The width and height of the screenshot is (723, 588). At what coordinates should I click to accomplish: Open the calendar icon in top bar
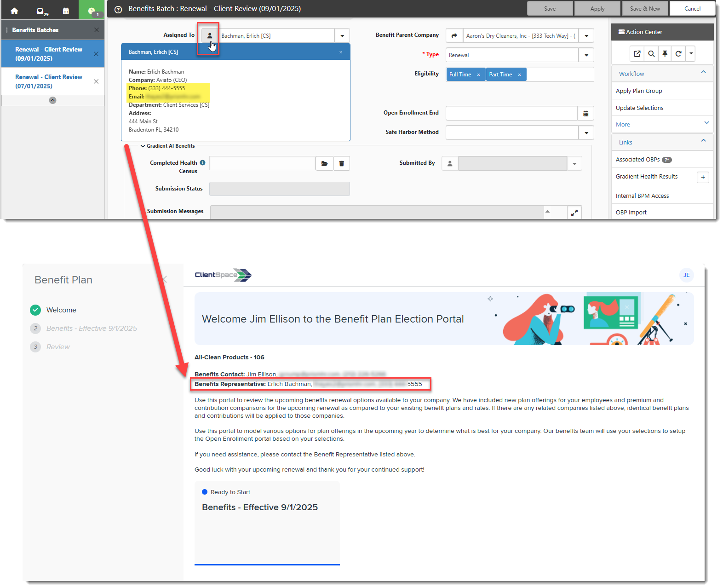pyautogui.click(x=66, y=11)
